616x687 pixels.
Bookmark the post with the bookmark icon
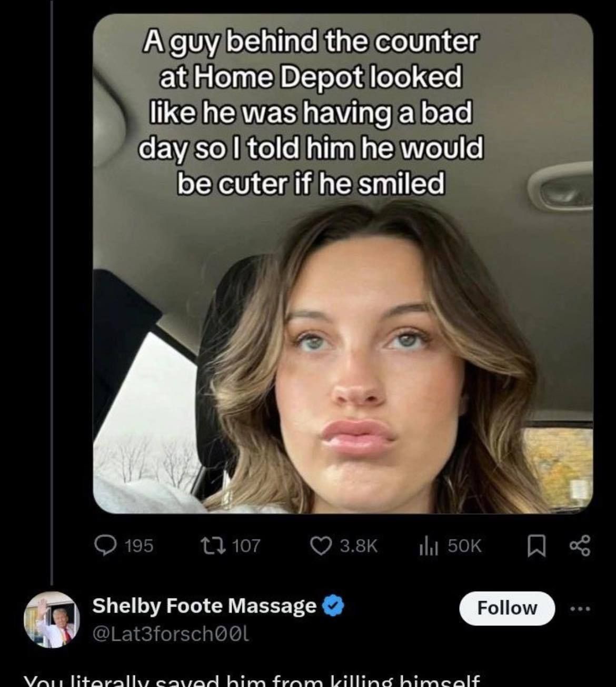pyautogui.click(x=535, y=546)
